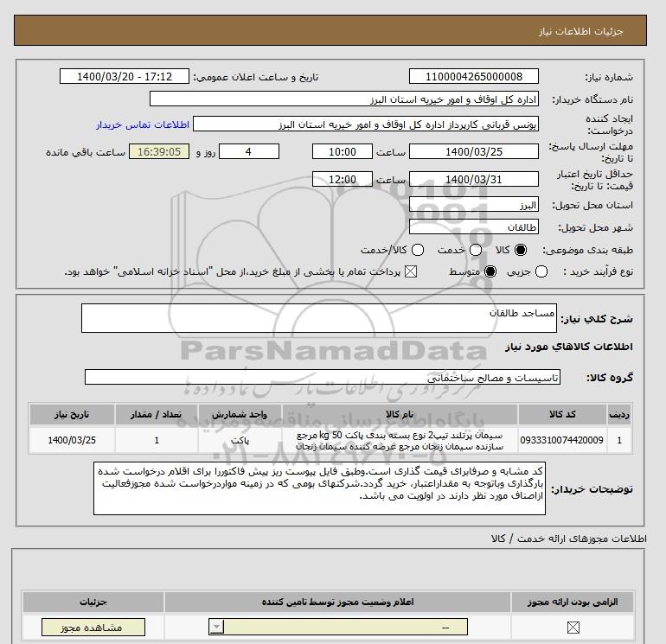Click product code 0933310074420009 cell
This screenshot has width=666, height=644.
coord(562,440)
